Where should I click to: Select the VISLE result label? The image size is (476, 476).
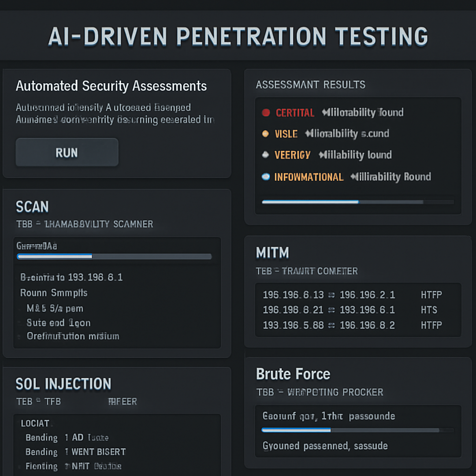pyautogui.click(x=286, y=134)
